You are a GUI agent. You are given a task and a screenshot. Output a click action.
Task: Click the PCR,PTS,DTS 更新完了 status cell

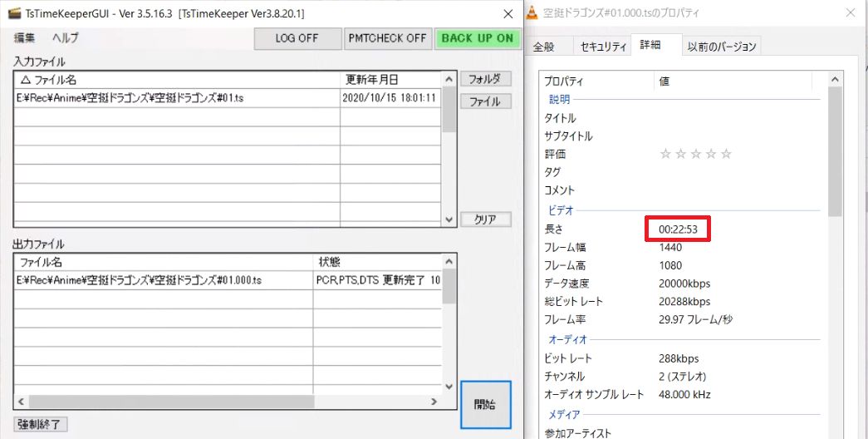tap(378, 280)
